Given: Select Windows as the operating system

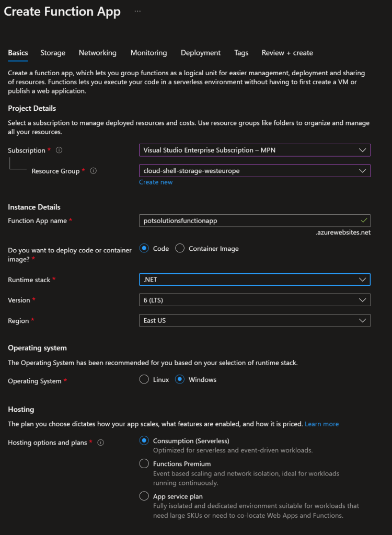Looking at the screenshot, I should (180, 380).
